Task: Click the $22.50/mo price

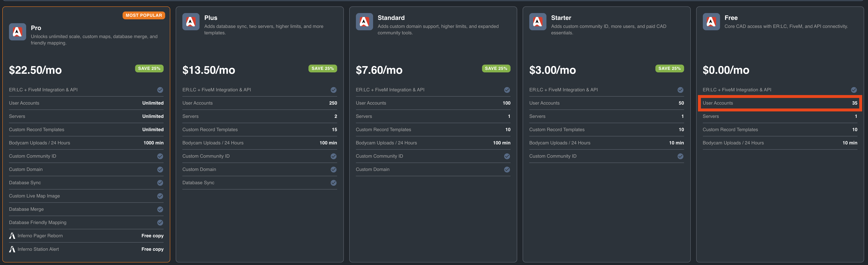Action: (x=35, y=70)
